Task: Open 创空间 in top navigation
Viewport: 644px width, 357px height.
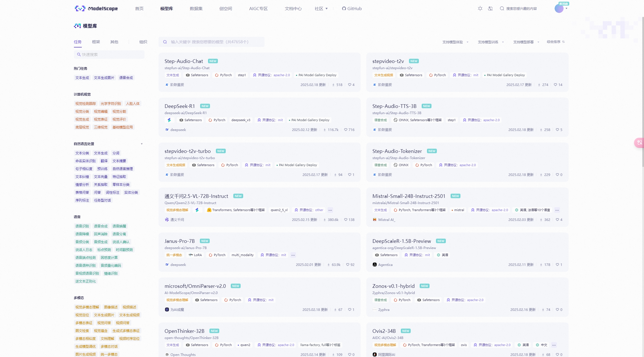Action: point(226,8)
